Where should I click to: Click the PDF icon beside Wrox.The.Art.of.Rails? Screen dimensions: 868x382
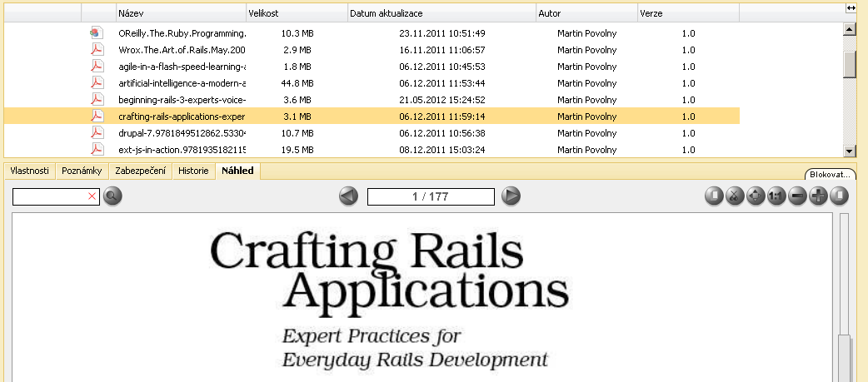97,50
